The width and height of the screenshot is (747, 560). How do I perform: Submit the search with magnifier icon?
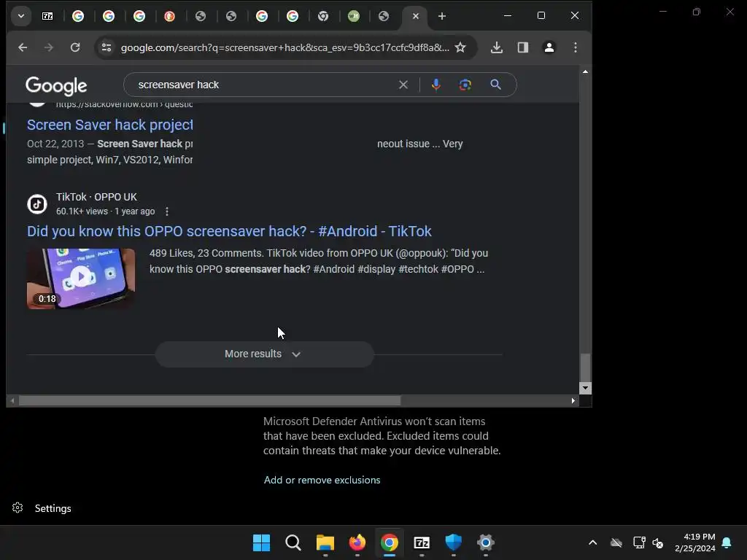(495, 85)
